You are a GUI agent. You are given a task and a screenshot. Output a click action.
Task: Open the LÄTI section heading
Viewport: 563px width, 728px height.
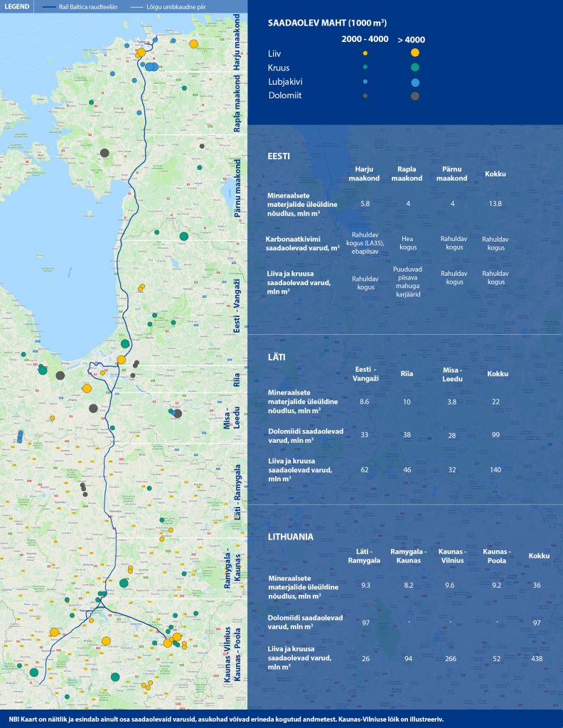coord(276,356)
